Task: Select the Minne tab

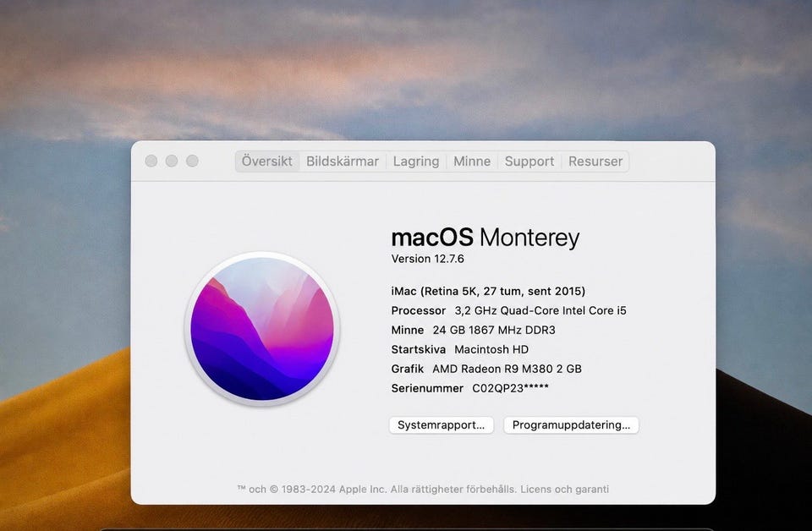Action: pos(472,161)
